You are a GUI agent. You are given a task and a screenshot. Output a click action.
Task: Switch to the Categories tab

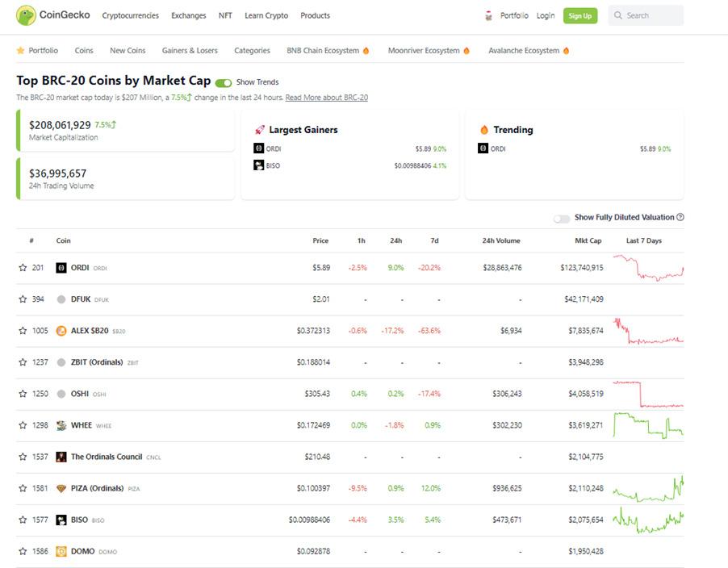click(252, 51)
